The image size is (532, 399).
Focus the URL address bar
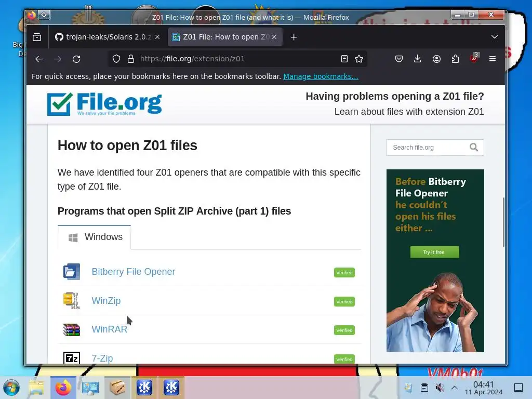(237, 59)
